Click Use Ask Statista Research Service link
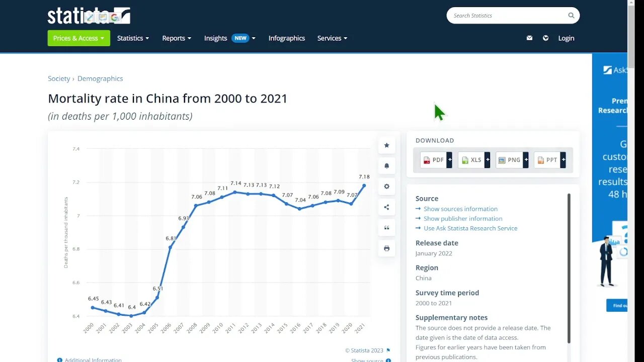644x362 pixels. (470, 228)
